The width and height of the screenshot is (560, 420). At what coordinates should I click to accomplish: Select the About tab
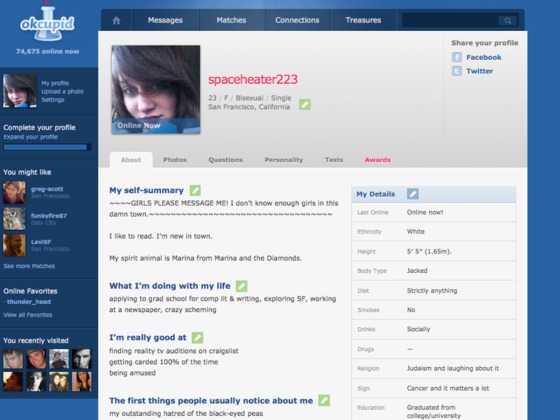tap(131, 160)
